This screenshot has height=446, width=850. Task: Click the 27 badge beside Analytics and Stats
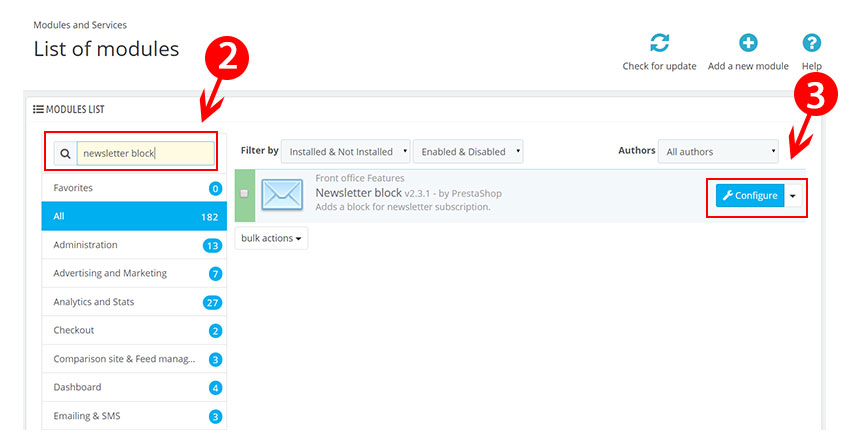coord(212,302)
